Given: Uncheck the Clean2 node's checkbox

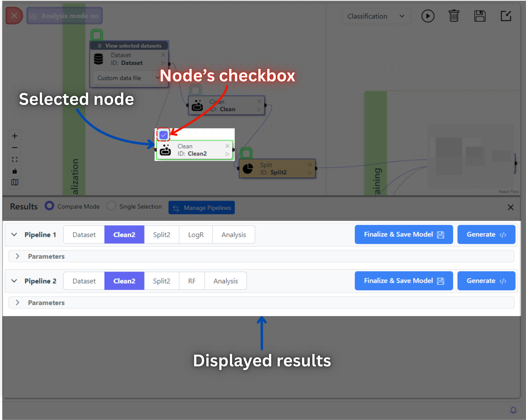Looking at the screenshot, I should (x=163, y=135).
